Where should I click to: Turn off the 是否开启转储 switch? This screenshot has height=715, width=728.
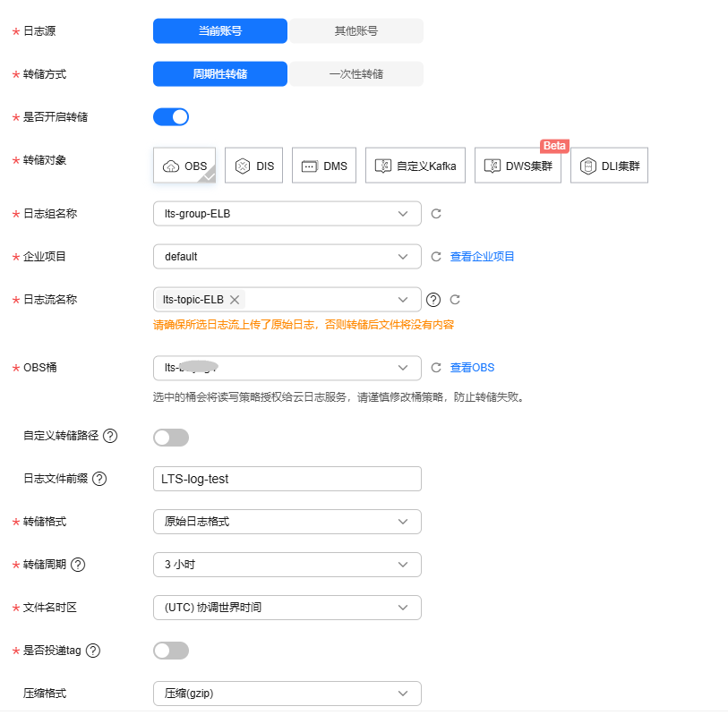[171, 117]
